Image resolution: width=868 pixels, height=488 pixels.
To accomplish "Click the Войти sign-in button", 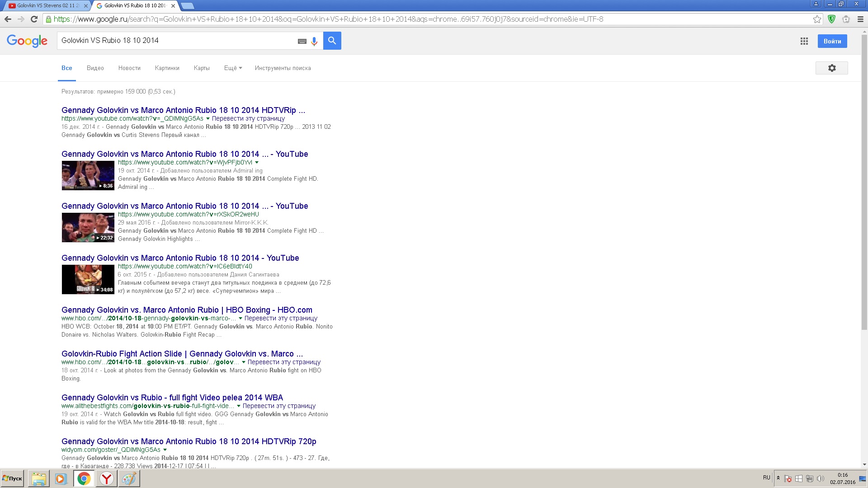I will 832,41.
